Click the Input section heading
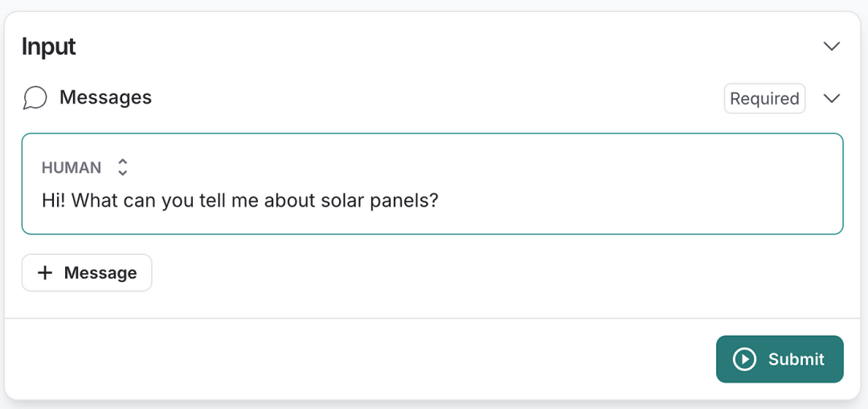The image size is (868, 409). point(49,47)
